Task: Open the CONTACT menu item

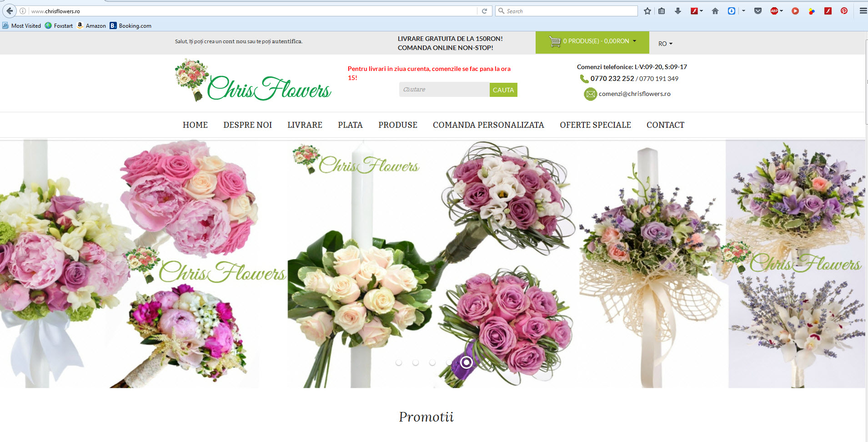Action: point(665,125)
